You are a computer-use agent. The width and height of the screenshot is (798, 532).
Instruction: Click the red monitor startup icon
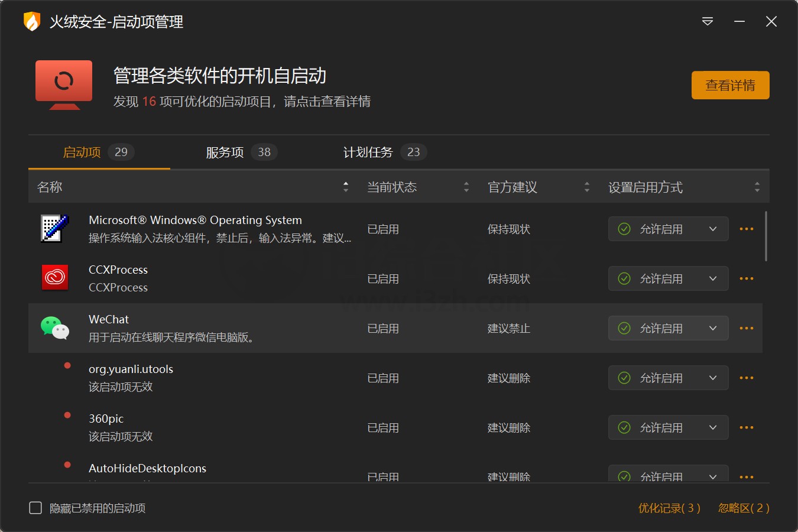(64, 85)
